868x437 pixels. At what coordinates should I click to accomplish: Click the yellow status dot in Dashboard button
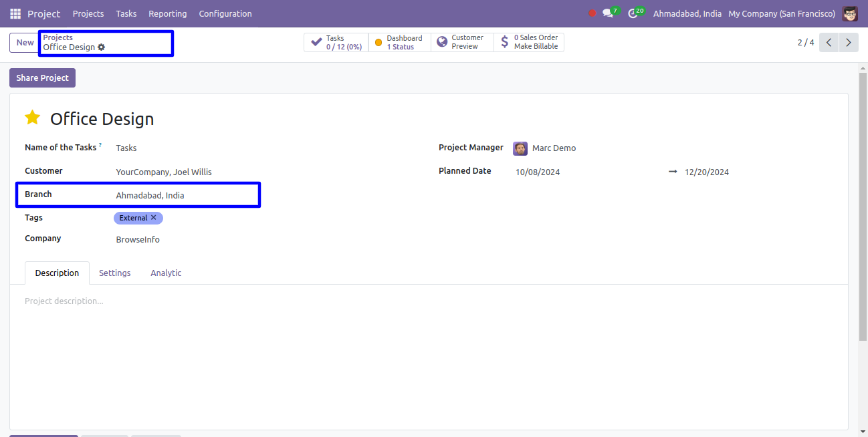pos(378,43)
